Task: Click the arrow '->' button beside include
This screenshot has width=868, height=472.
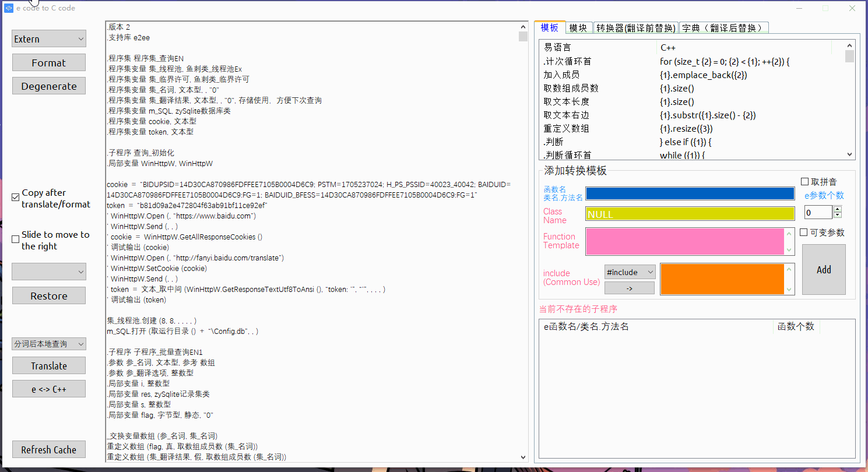Action: tap(629, 288)
